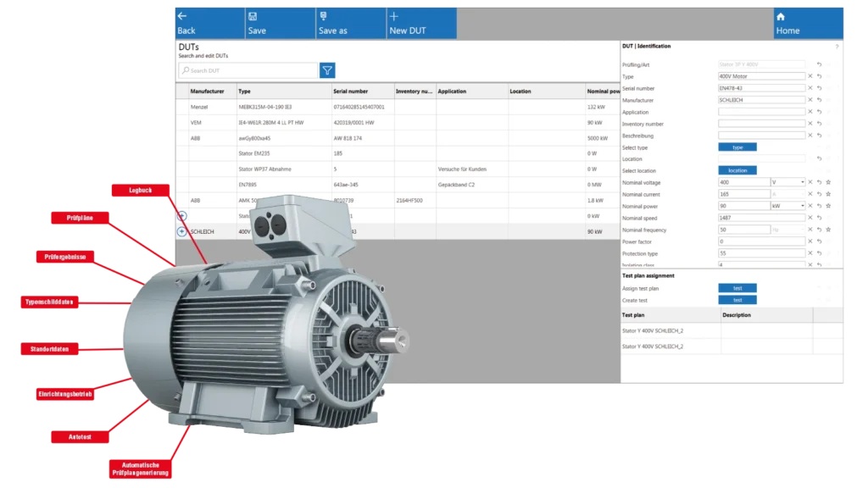Sort by Application column header

coord(471,91)
